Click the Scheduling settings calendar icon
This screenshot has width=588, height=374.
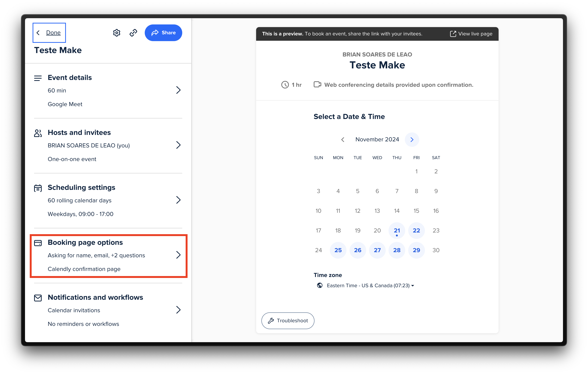point(38,188)
